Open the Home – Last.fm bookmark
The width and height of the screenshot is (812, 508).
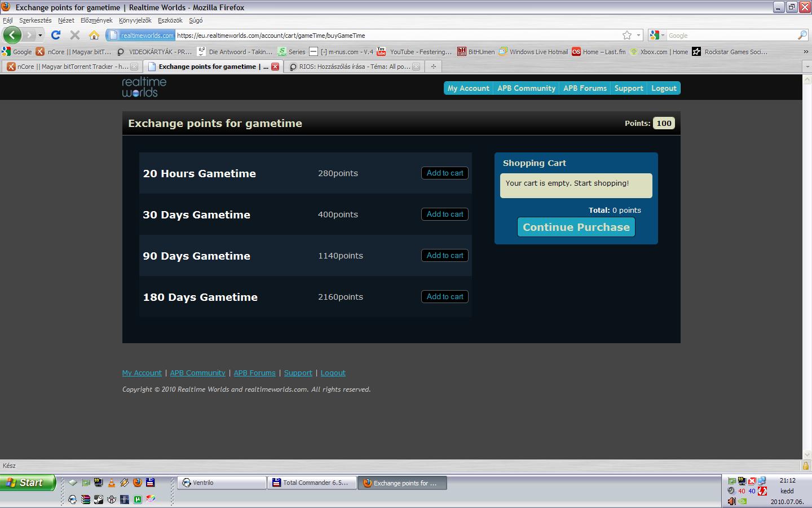point(599,51)
